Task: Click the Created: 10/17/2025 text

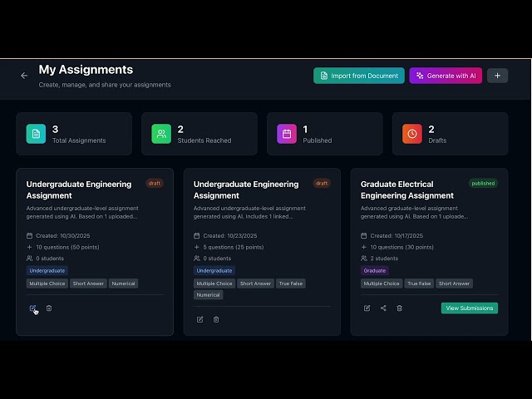Action: point(397,235)
